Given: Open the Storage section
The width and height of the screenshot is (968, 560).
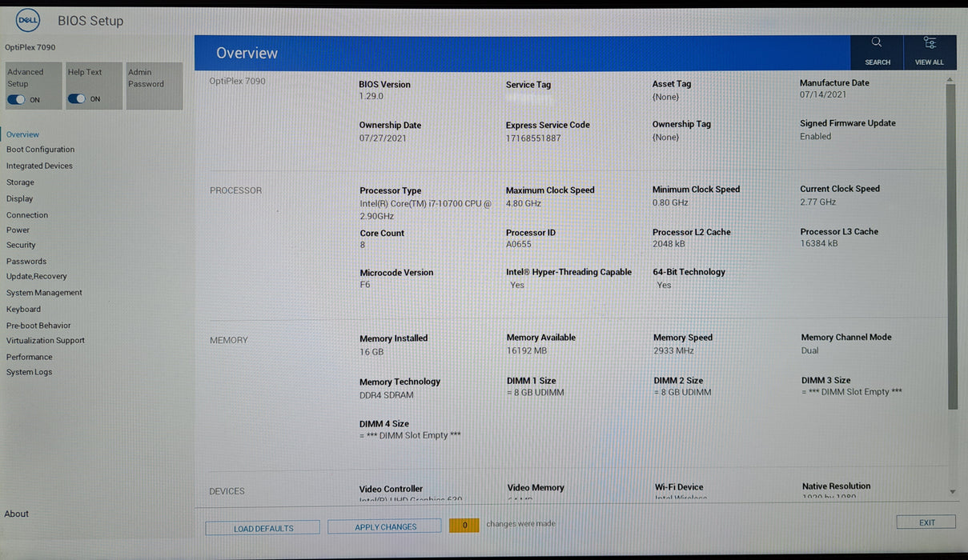Looking at the screenshot, I should (x=20, y=182).
